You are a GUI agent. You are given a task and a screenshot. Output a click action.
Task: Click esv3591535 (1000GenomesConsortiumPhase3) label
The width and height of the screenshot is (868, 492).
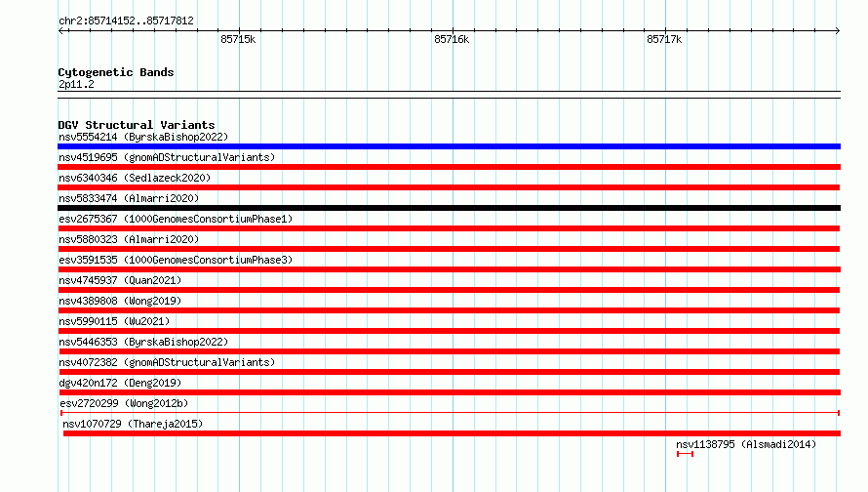click(x=176, y=260)
